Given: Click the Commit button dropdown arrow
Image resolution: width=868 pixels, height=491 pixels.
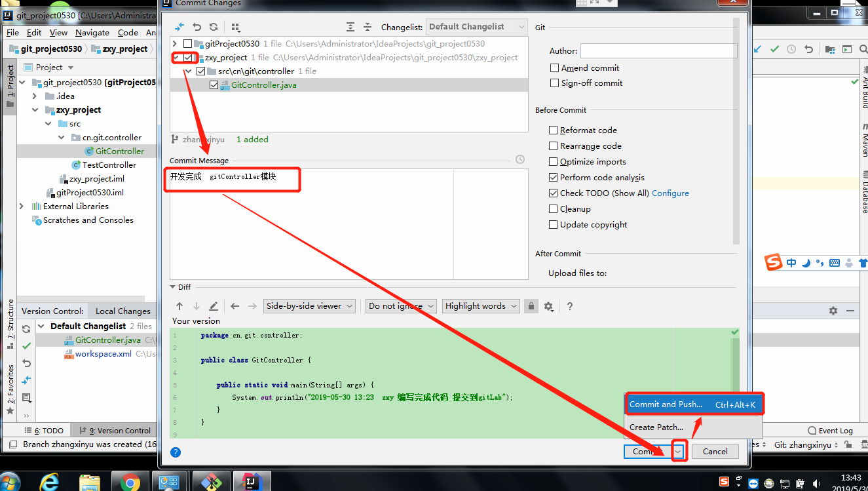Looking at the screenshot, I should pos(679,451).
